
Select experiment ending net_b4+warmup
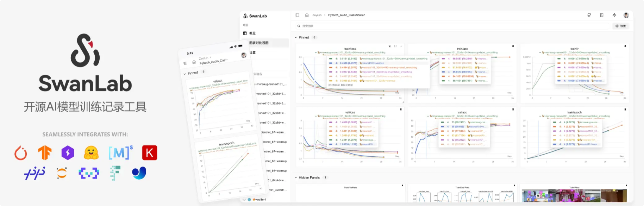pos(276,170)
